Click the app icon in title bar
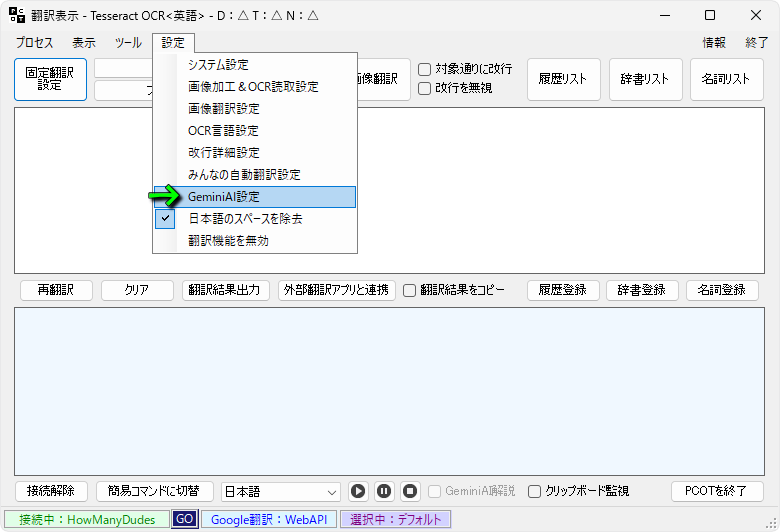Image resolution: width=780 pixels, height=532 pixels. coord(17,15)
